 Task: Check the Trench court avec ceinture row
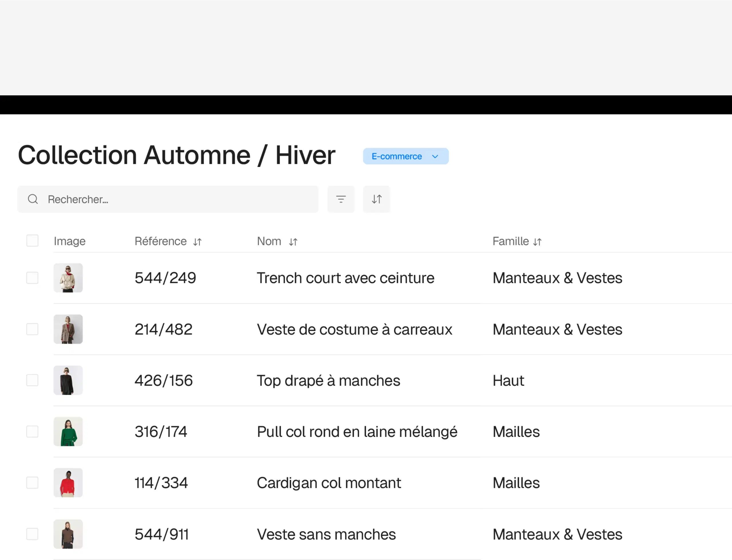point(32,278)
